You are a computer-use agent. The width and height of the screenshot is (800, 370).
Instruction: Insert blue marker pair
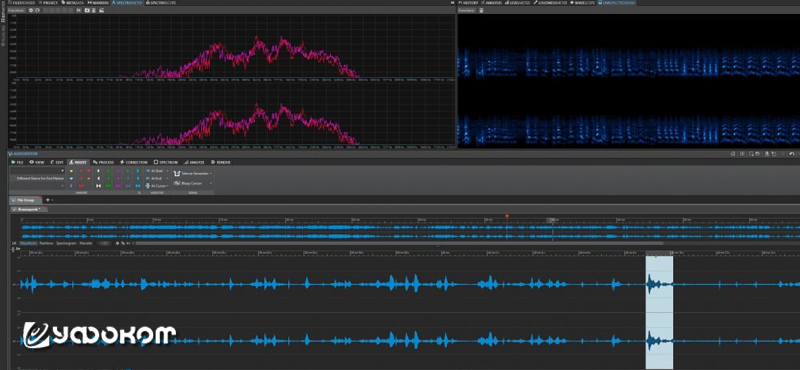tap(138, 186)
